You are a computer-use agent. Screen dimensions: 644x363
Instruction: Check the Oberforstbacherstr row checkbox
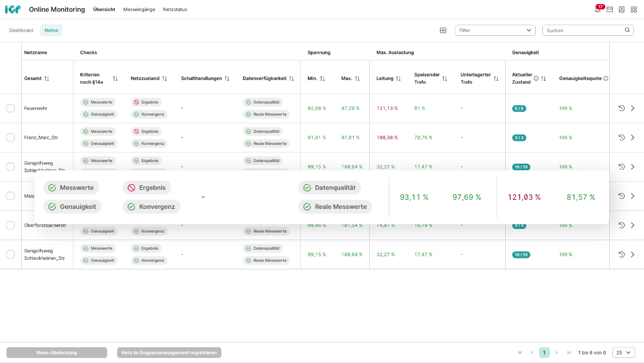point(11,225)
